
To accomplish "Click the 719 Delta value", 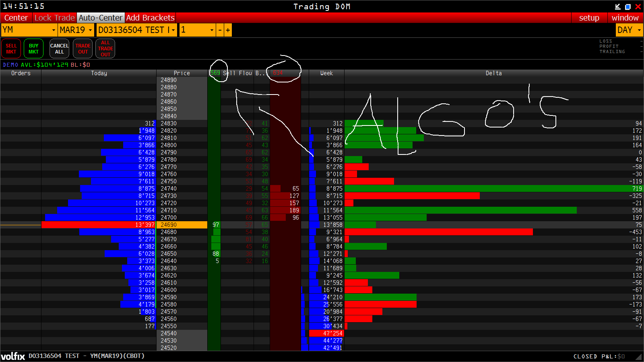I will 637,189.
